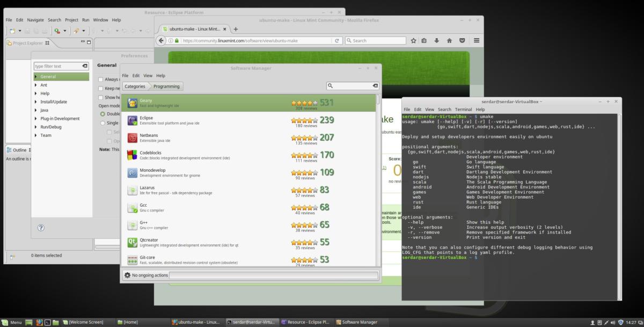Click the Netbeans app icon in Software Manager

133,138
